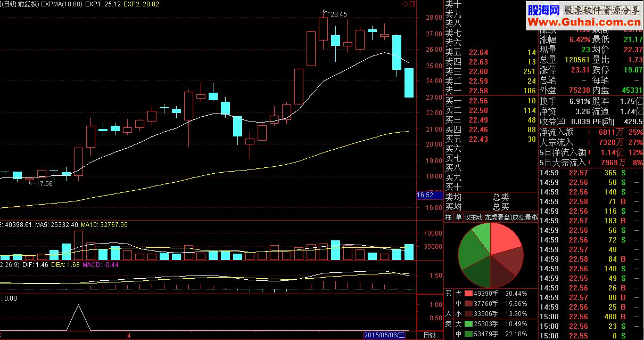Click the 大 buy color swatch 49290手
This screenshot has height=340, width=644.
click(468, 294)
